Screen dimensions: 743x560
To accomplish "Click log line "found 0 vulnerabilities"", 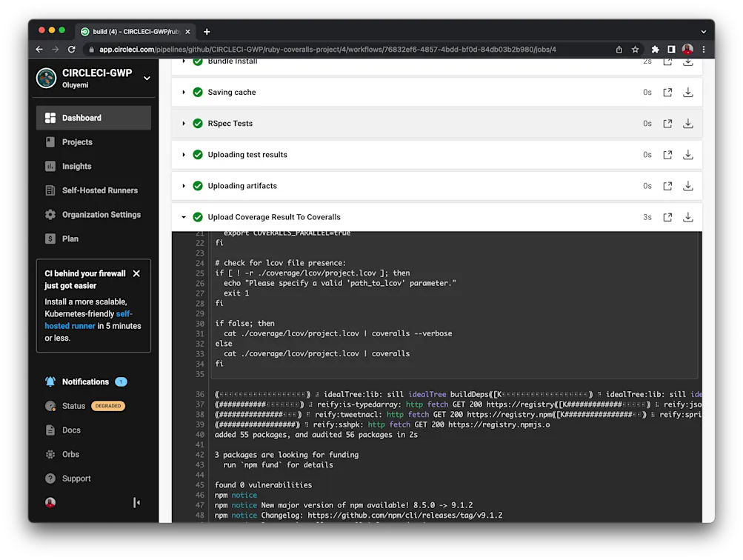I will 263,485.
